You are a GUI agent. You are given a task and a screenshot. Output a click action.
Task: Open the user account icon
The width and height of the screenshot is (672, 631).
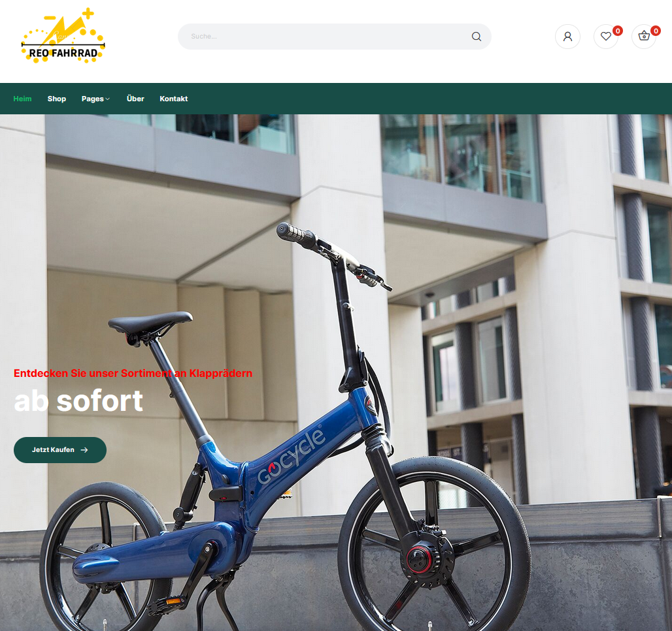(567, 37)
